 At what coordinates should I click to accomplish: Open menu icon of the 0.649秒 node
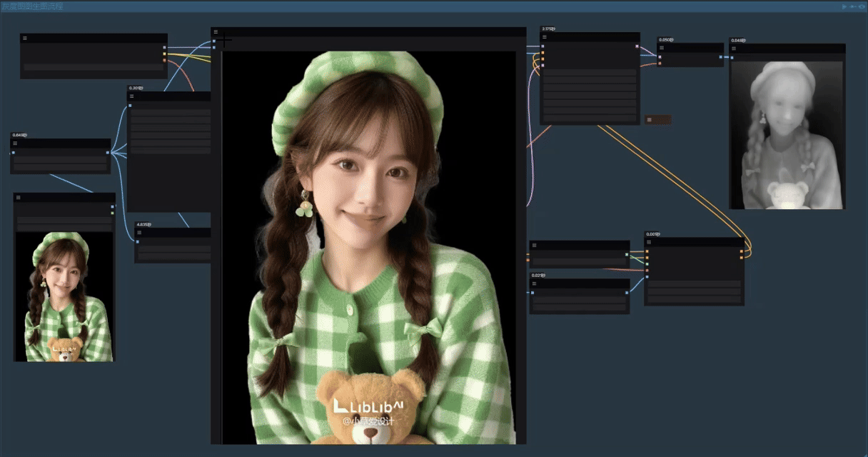[14, 143]
